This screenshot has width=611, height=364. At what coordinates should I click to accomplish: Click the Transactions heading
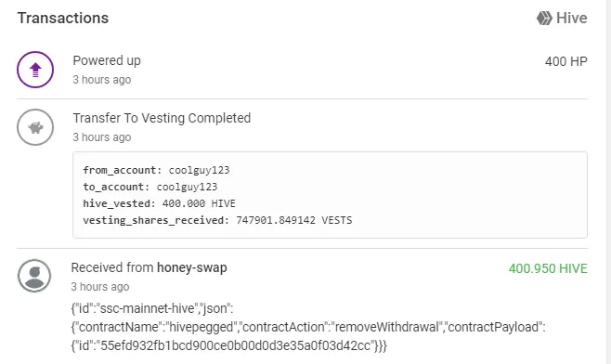coord(63,18)
